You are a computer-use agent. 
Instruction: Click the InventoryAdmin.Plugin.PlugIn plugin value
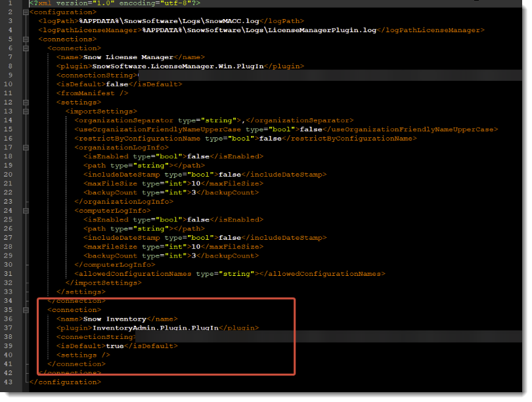click(156, 328)
